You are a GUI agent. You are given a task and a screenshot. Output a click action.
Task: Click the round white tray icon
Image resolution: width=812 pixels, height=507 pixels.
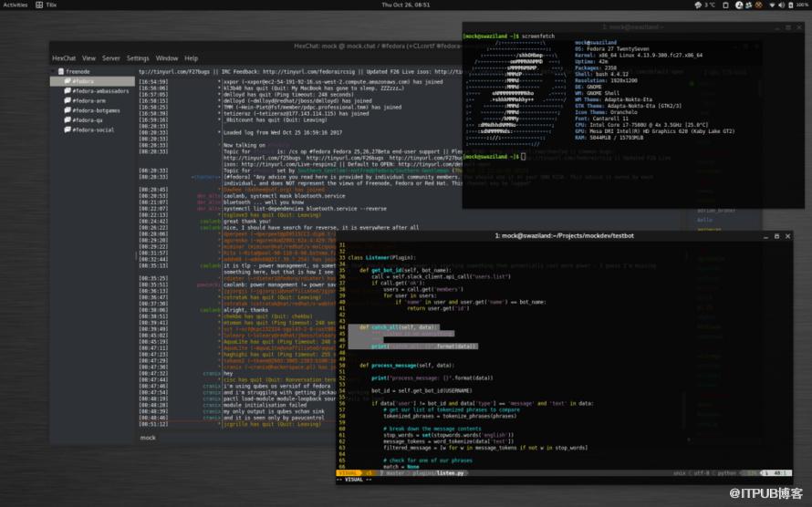pos(739,5)
